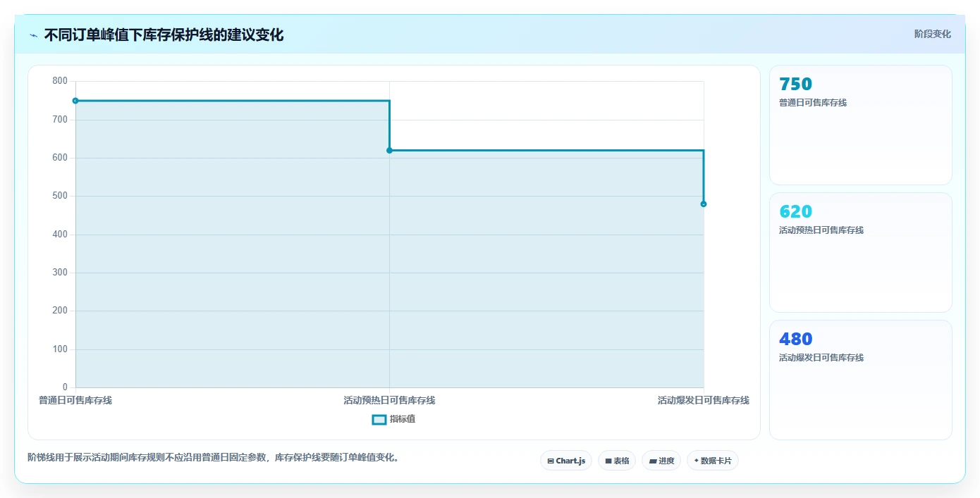
Task: Click the lightning icon beside the title
Action: (33, 35)
